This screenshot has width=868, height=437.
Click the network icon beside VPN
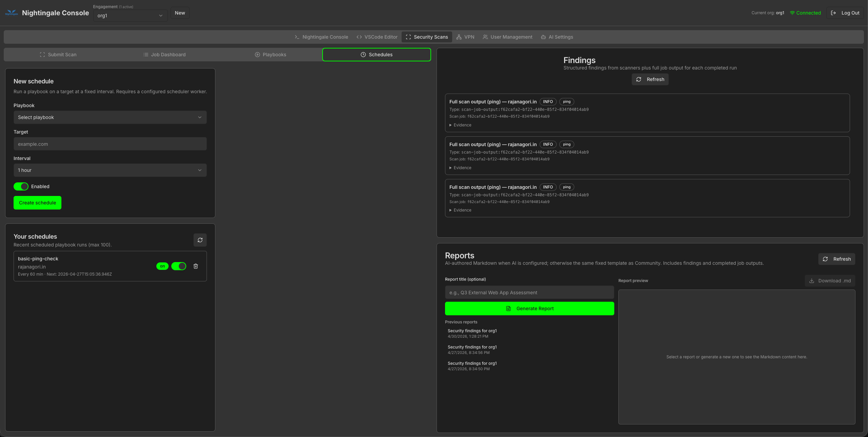459,37
